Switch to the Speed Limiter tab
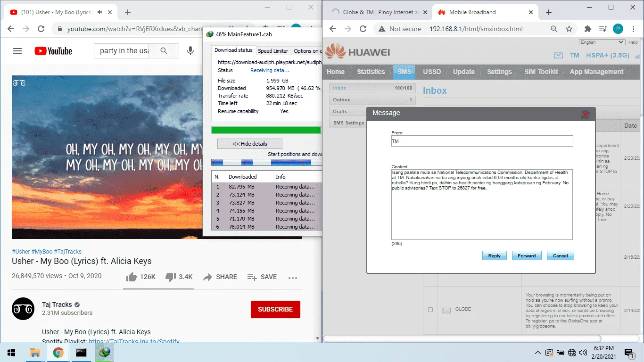This screenshot has height=362, width=644. pyautogui.click(x=273, y=51)
